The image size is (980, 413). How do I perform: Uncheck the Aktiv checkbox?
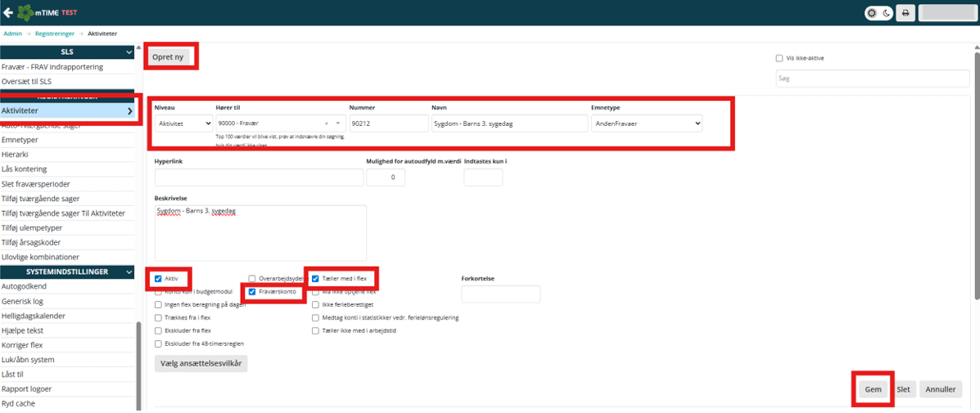point(158,279)
